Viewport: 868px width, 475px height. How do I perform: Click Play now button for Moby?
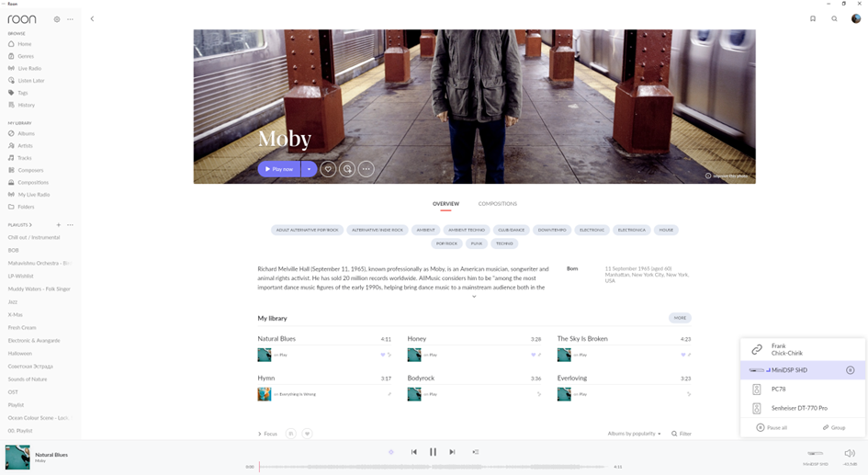click(x=279, y=169)
